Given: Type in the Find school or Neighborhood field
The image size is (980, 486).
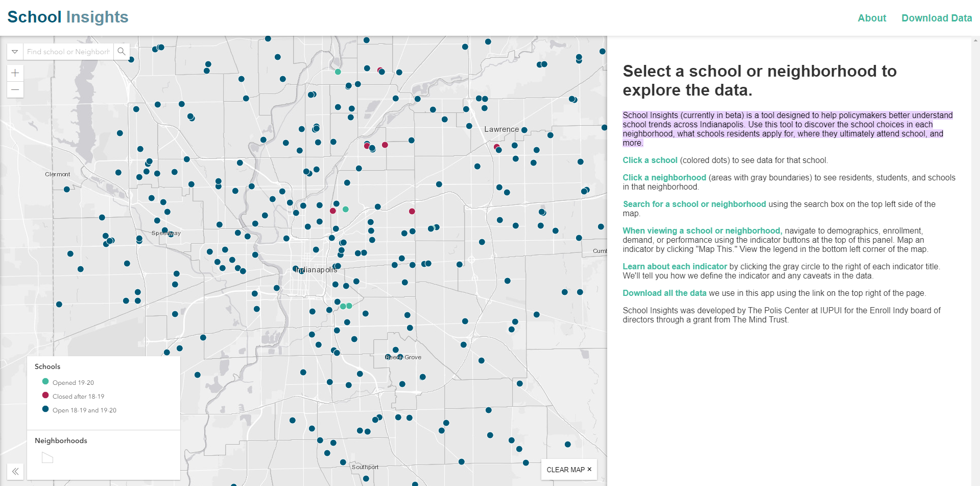Looking at the screenshot, I should click(x=68, y=52).
